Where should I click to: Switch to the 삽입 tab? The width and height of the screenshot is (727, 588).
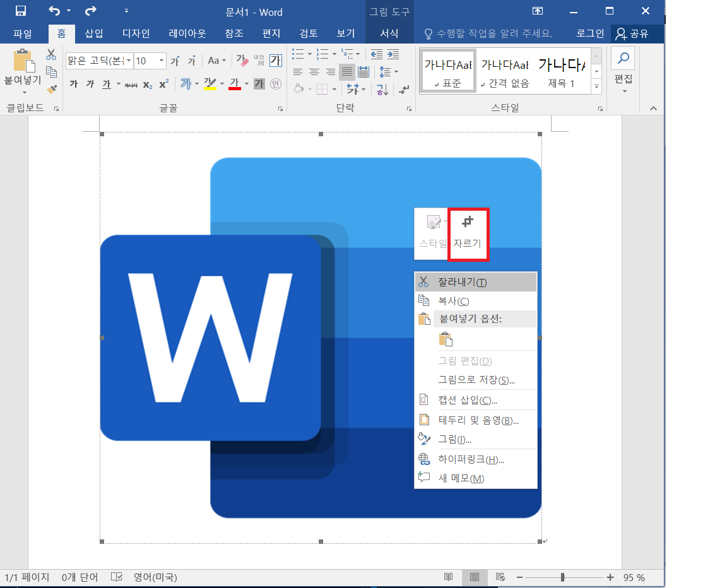pyautogui.click(x=93, y=33)
